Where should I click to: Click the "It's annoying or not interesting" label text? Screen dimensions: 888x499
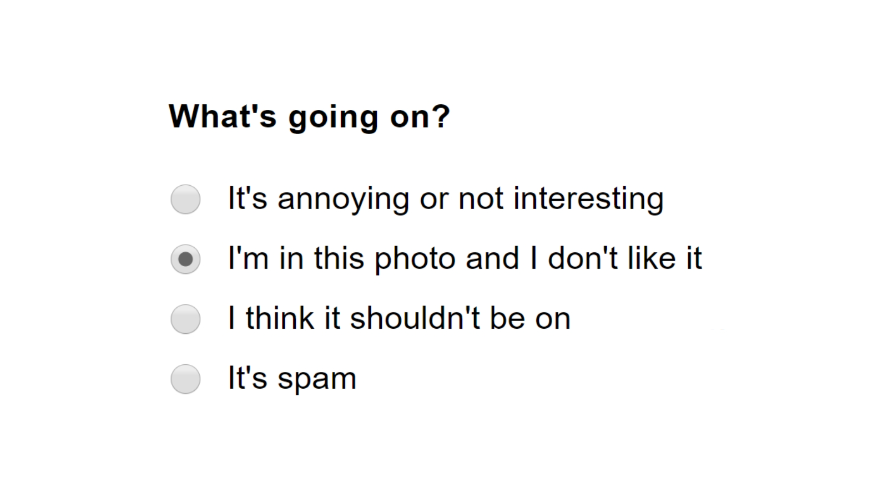pyautogui.click(x=446, y=199)
